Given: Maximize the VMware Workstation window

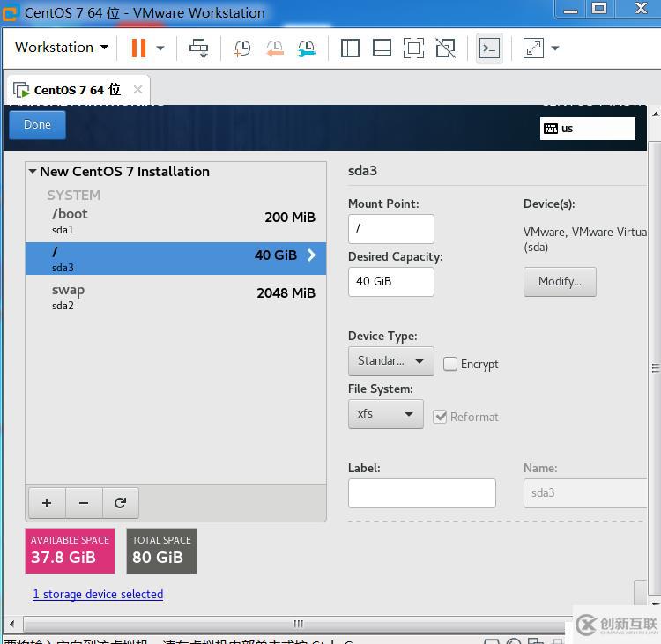Looking at the screenshot, I should tap(599, 9).
